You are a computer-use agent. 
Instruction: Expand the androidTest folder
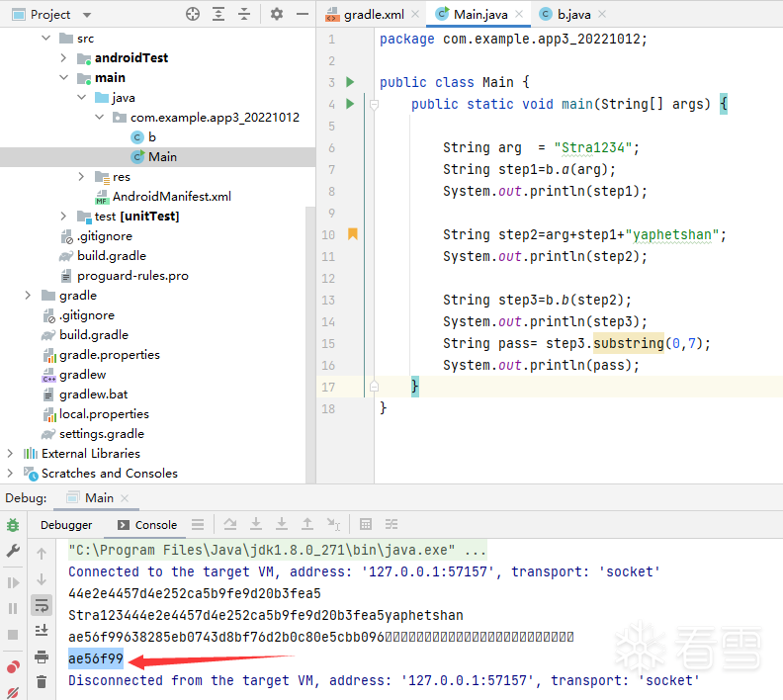coord(63,58)
